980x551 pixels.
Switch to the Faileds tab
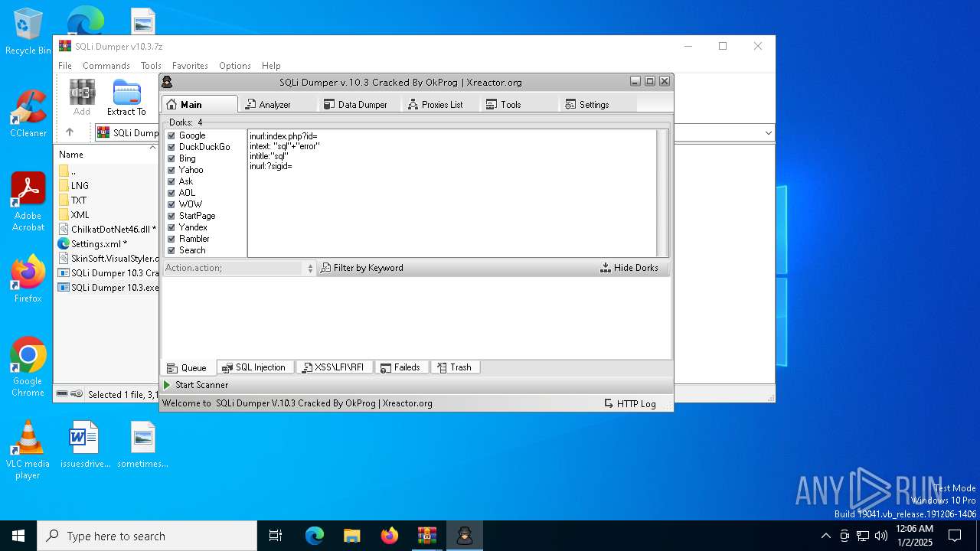tap(401, 367)
